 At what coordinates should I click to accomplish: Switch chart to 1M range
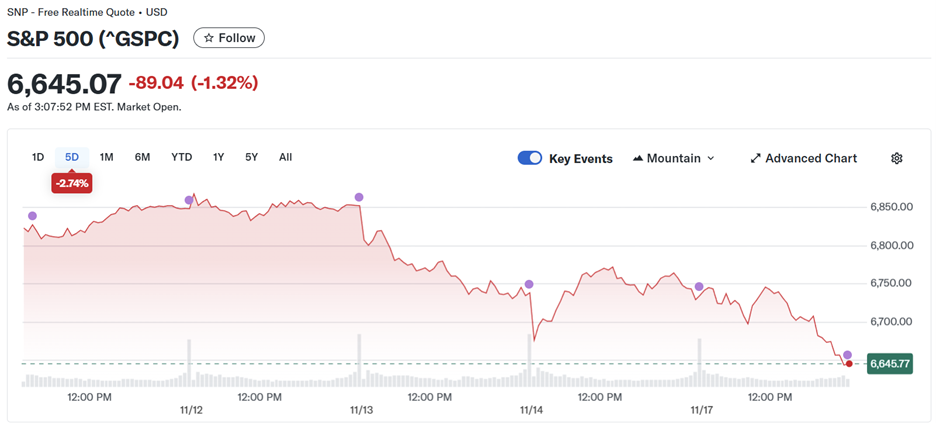107,157
